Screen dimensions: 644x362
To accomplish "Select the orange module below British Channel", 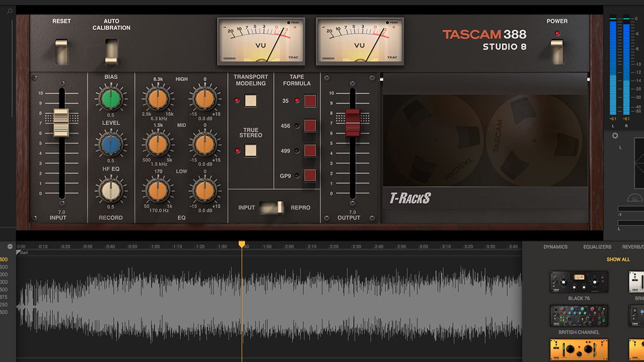I will [x=579, y=350].
